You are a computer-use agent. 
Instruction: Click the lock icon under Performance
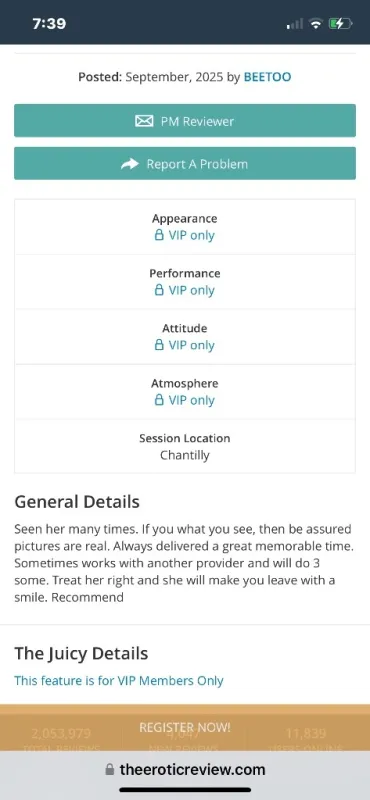[x=159, y=290]
